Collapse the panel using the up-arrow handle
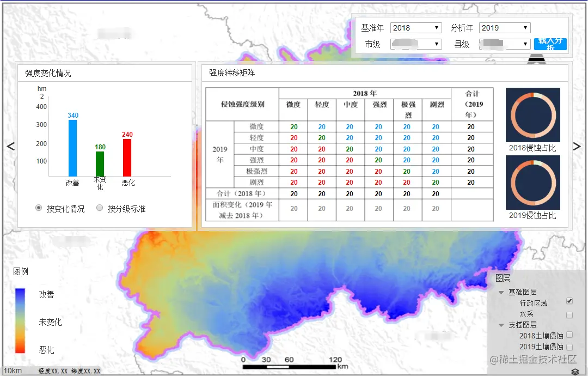The width and height of the screenshot is (588, 376). [x=536, y=58]
